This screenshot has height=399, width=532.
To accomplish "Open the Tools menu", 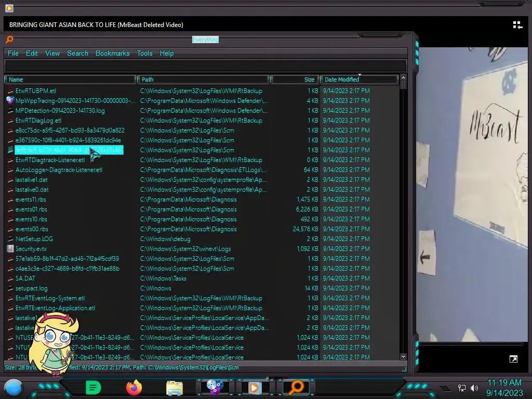I will click(144, 54).
